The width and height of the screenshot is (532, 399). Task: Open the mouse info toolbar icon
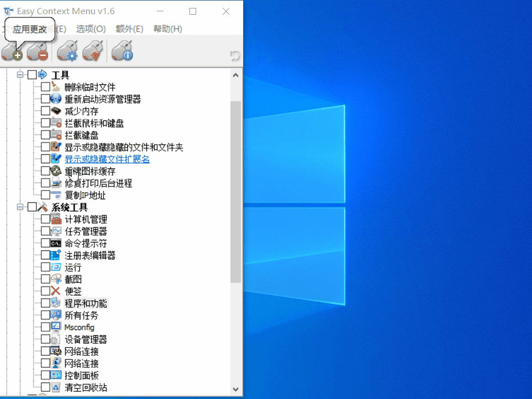(123, 51)
